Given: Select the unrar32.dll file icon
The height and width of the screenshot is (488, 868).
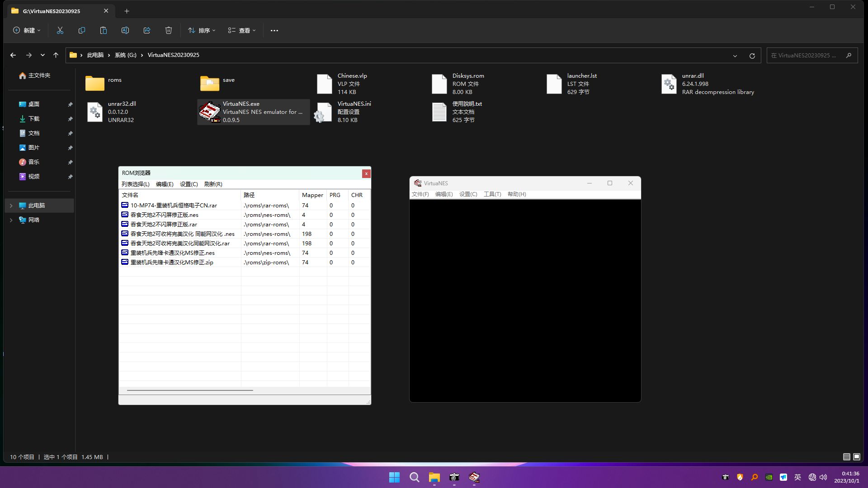Looking at the screenshot, I should tap(95, 112).
